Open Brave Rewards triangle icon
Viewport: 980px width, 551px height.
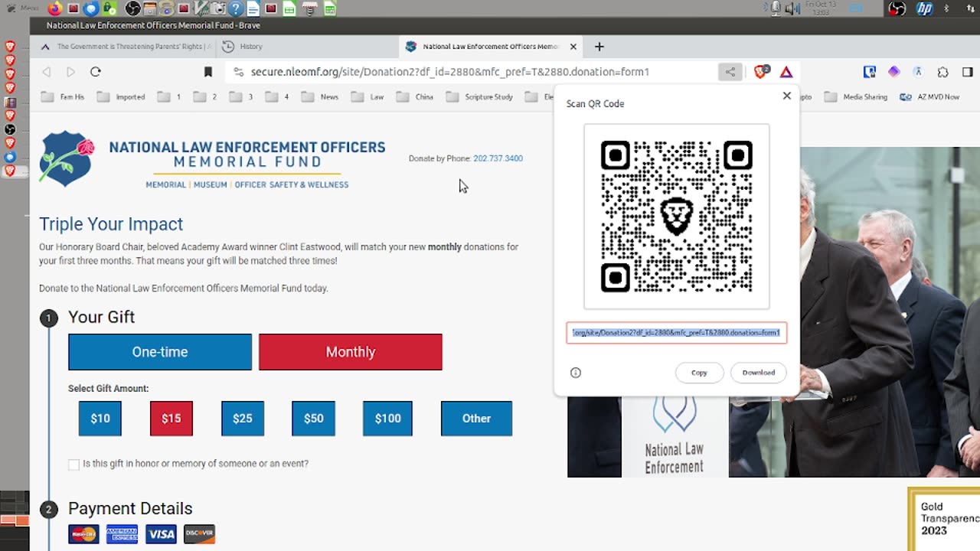coord(786,72)
